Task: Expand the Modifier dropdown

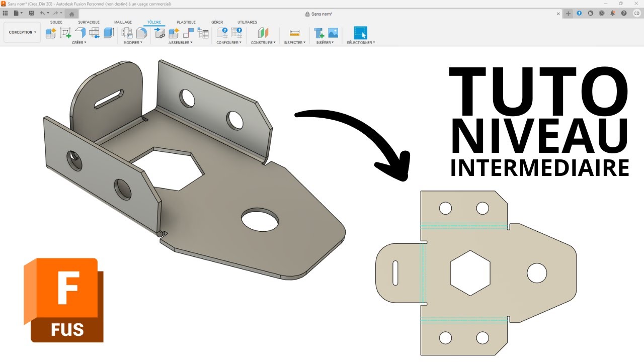Action: [133, 43]
